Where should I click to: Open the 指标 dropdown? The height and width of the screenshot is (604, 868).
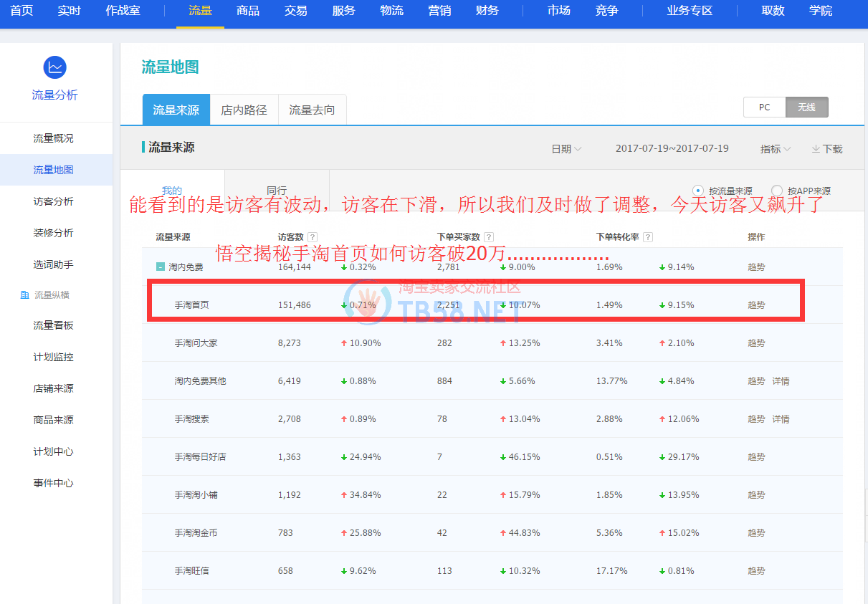[775, 149]
